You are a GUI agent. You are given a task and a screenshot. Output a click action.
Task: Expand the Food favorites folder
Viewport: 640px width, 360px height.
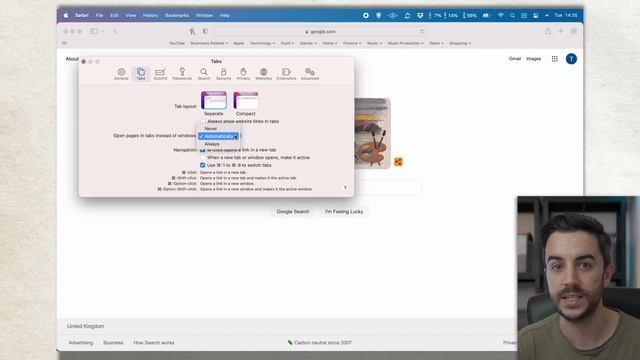287,43
